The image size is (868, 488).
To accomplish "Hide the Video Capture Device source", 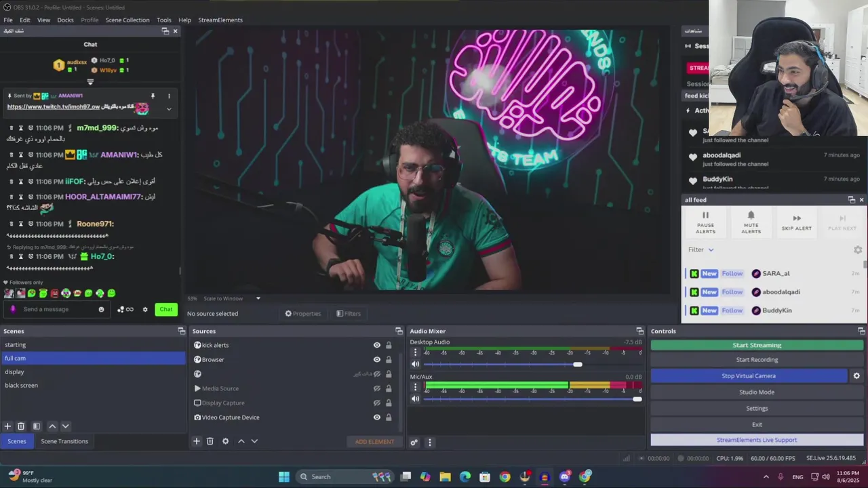I will point(377,418).
